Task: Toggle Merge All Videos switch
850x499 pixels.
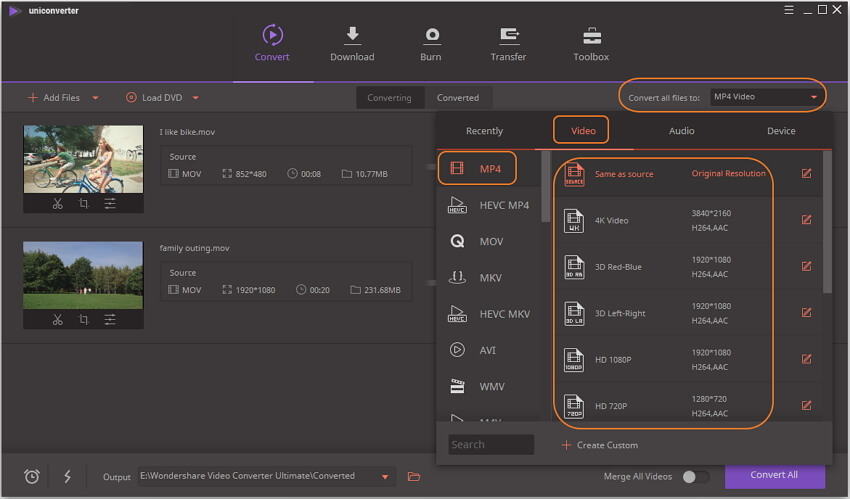Action: [x=696, y=476]
